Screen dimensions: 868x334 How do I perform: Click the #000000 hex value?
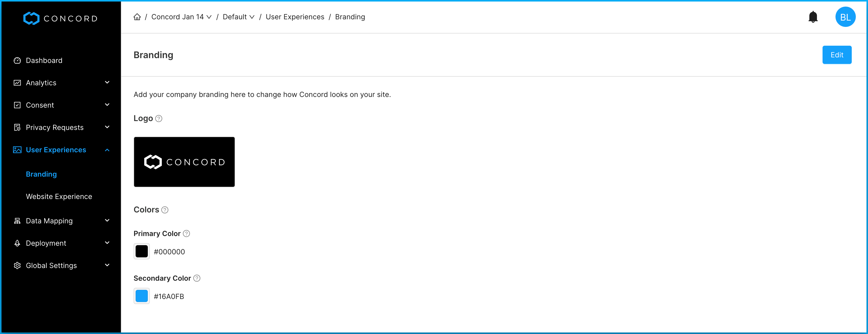coord(169,252)
